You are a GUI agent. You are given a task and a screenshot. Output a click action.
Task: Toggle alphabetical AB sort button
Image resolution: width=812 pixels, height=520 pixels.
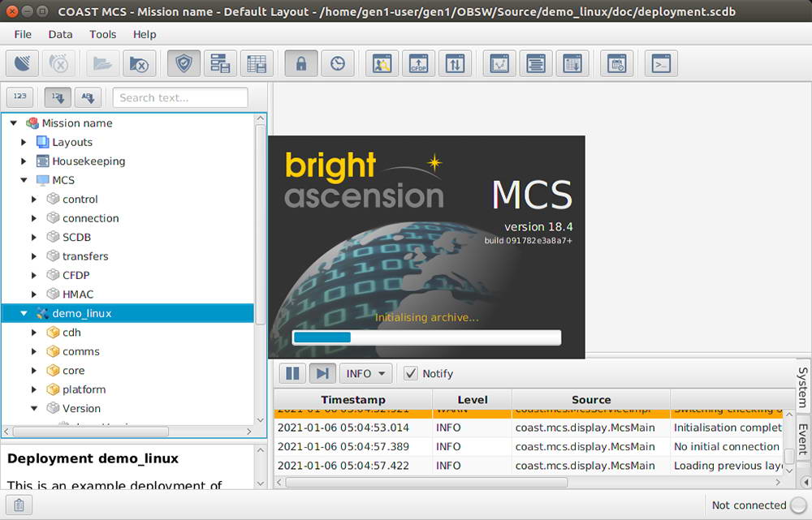[88, 97]
